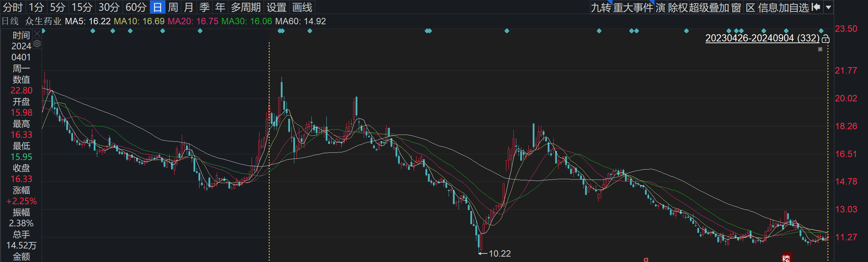Image resolution: width=868 pixels, height=262 pixels.
Task: Click the MA20: 16.75 indicator label
Action: (x=193, y=21)
